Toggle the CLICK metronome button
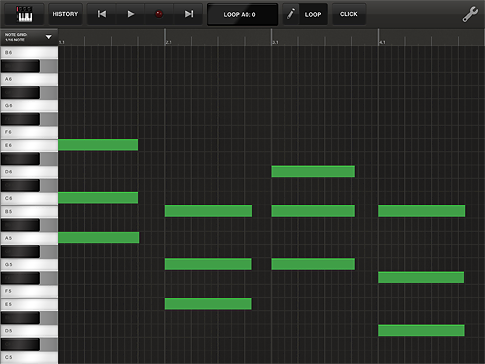Viewport: 485px width, 364px height. click(349, 14)
